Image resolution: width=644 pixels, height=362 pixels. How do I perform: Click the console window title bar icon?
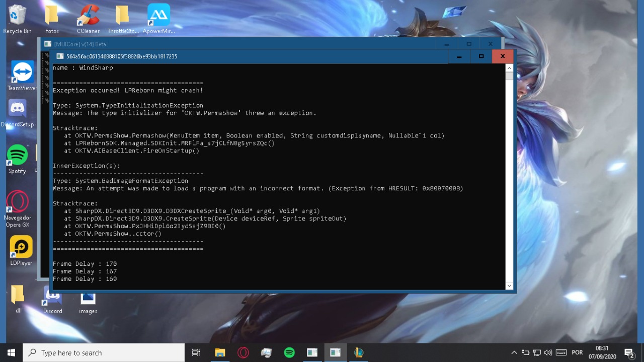click(60, 56)
